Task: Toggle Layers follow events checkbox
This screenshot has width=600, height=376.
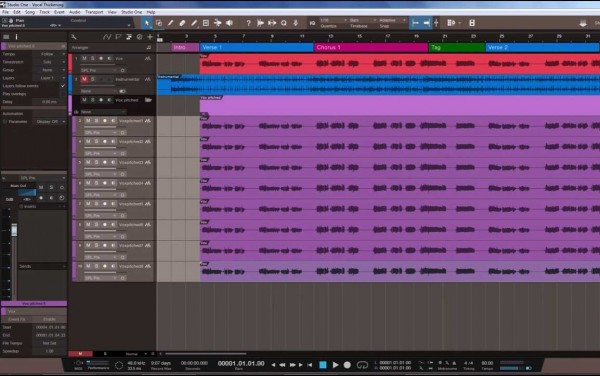Action: [x=63, y=86]
